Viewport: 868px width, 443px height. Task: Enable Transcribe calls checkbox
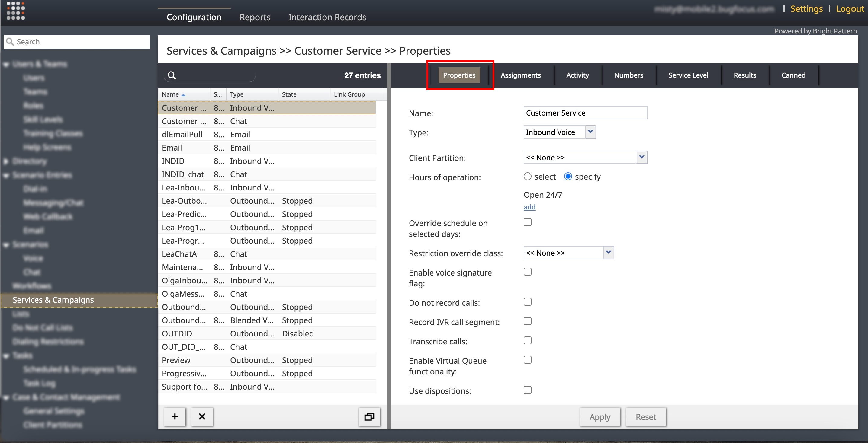[x=528, y=341]
